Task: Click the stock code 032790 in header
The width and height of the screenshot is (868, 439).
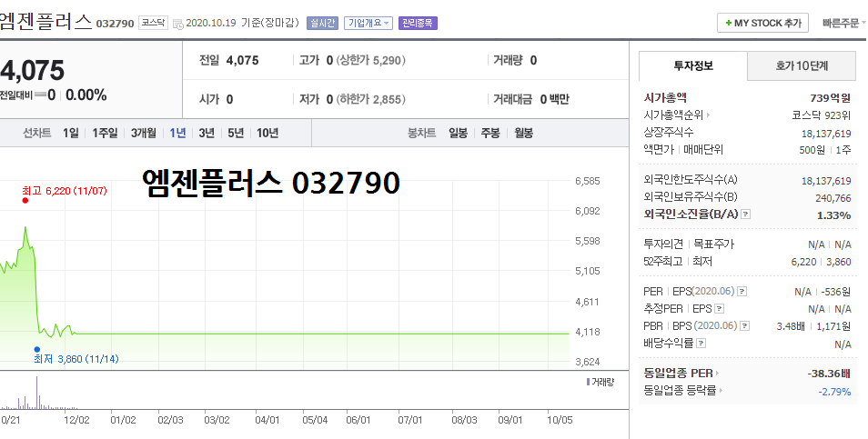Action: tap(116, 24)
